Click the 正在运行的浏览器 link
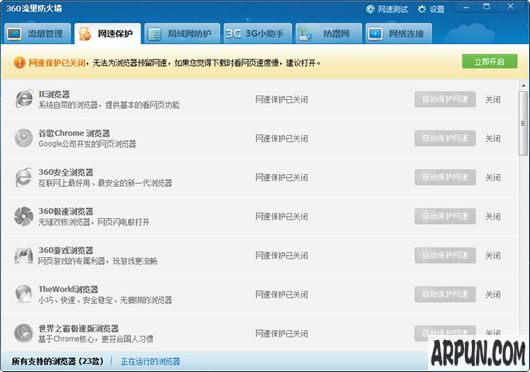Viewport: 530px width, 372px height. pyautogui.click(x=150, y=361)
